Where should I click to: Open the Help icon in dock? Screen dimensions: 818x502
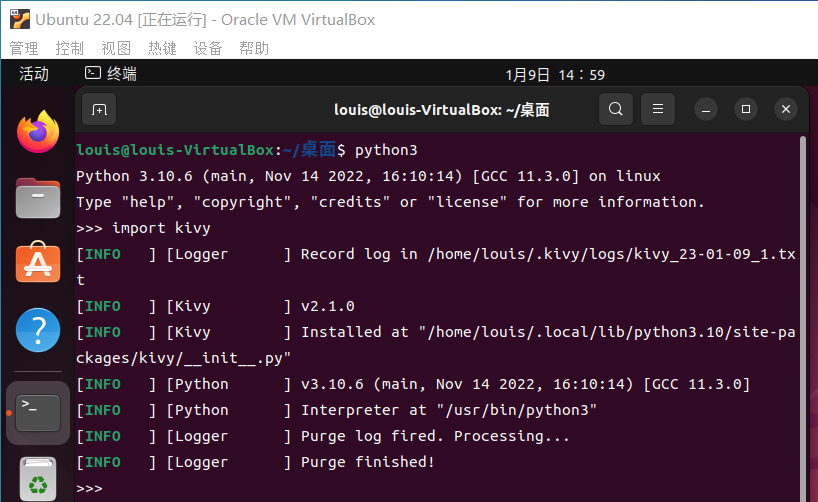coord(38,328)
